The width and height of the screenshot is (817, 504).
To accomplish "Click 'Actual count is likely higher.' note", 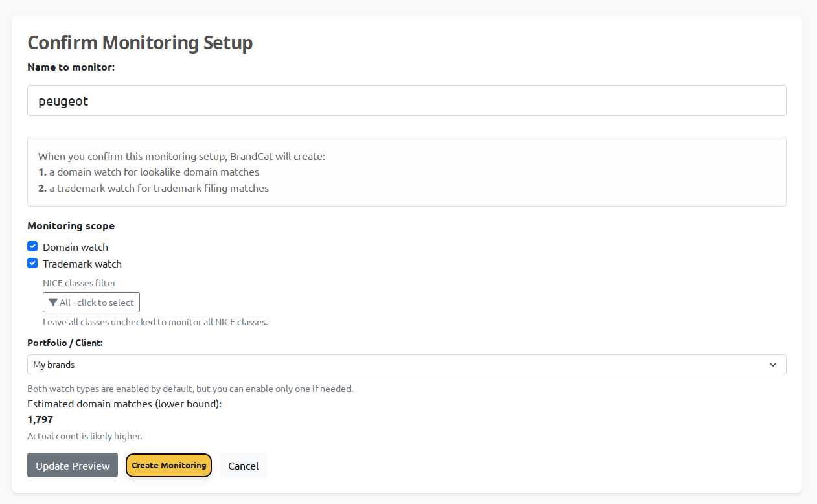I will 84,436.
